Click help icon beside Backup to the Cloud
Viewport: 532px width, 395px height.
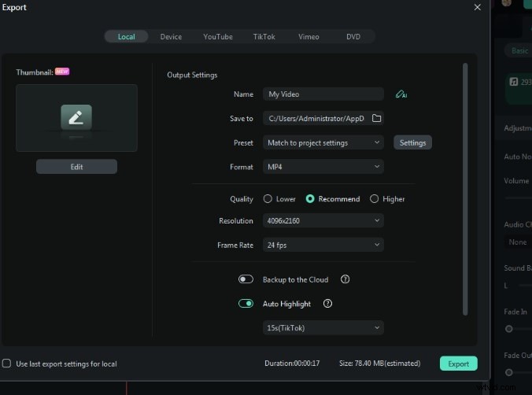tap(345, 279)
